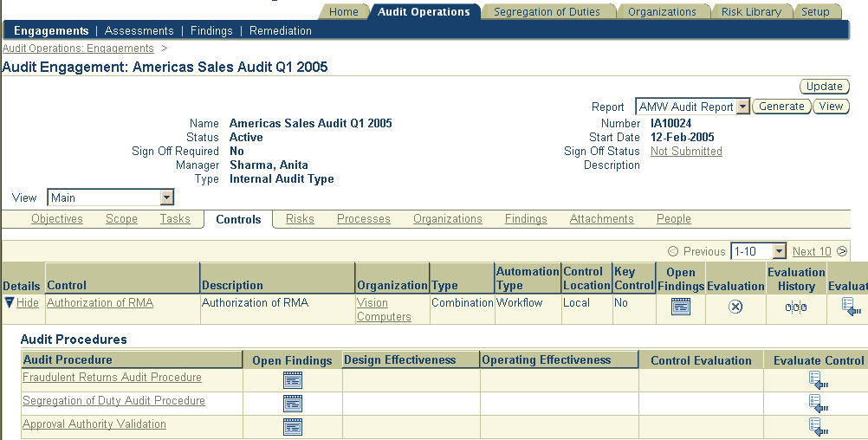The width and height of the screenshot is (868, 440).
Task: Click evaluate icon in Authorization of RMA row
Action: pyautogui.click(x=851, y=307)
